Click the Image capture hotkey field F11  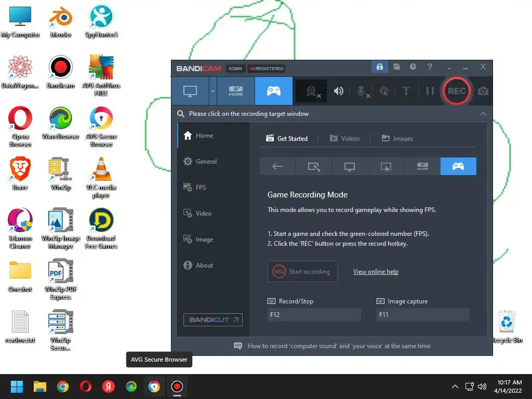pos(423,314)
